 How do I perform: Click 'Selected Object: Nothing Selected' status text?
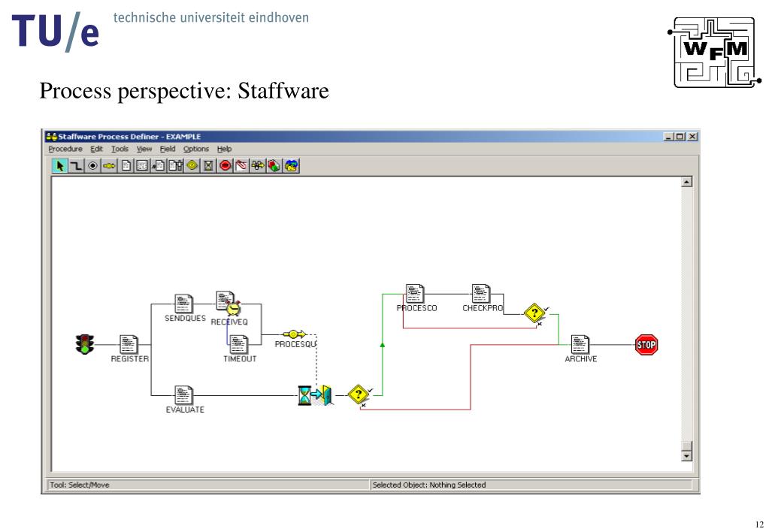429,485
